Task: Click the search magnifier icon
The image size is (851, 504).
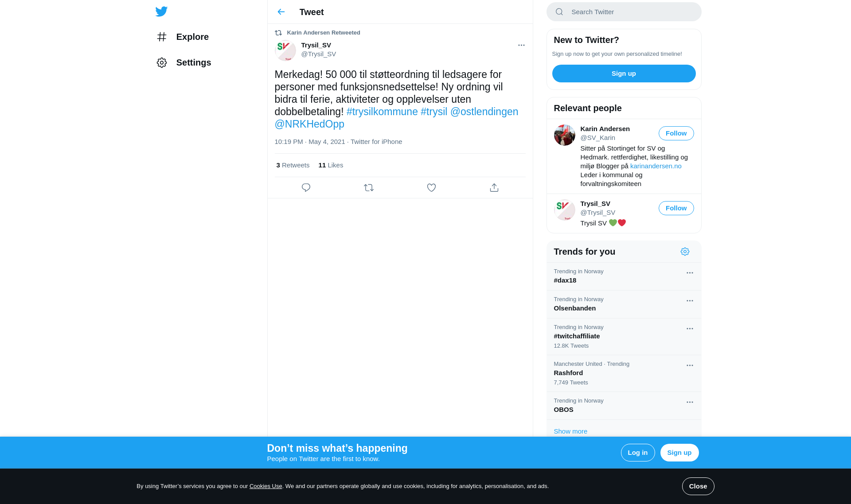Action: click(x=559, y=12)
